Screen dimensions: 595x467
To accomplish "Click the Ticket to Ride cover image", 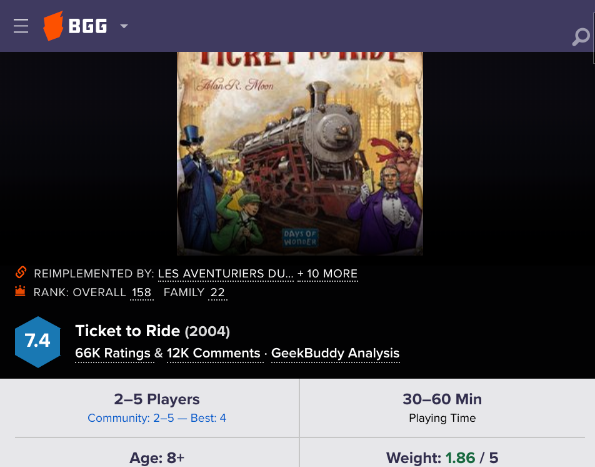I will (300, 154).
